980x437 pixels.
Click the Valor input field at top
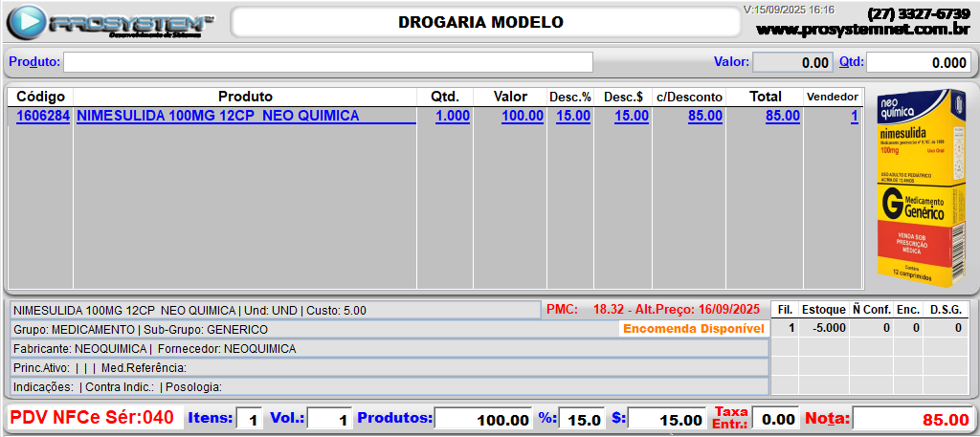point(792,62)
